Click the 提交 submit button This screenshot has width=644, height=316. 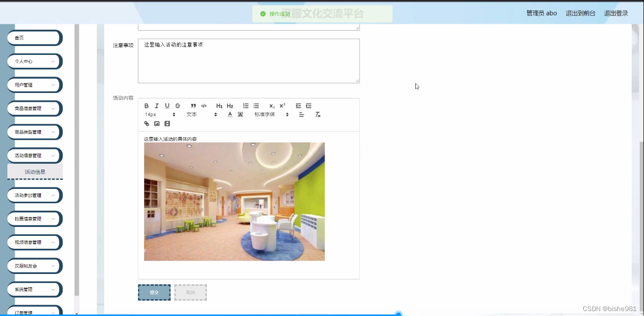154,292
